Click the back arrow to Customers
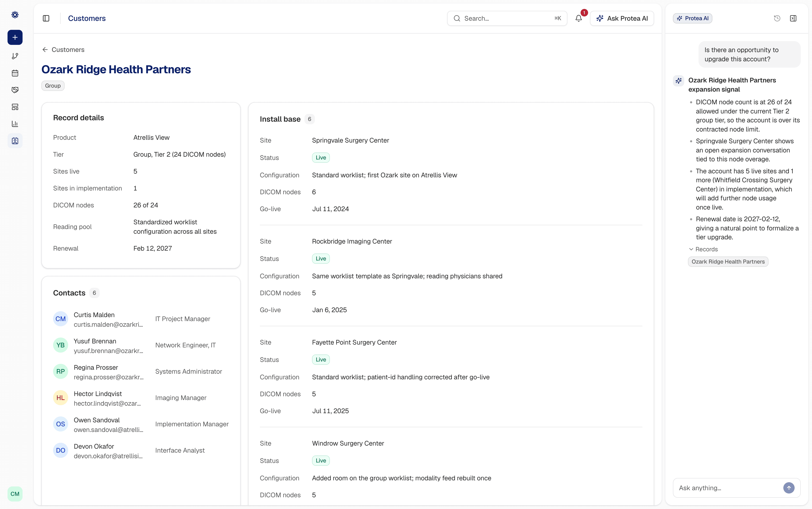The width and height of the screenshot is (812, 509). 45,50
